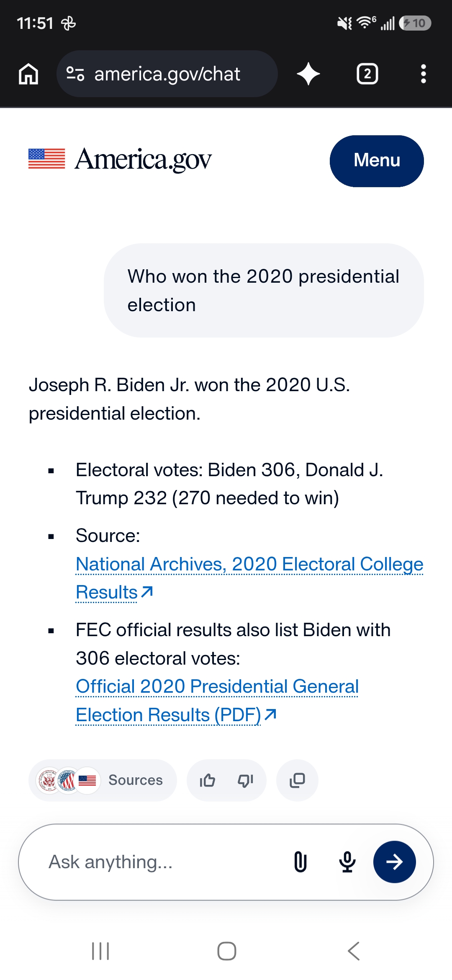Open the America.gov Menu button
This screenshot has height=980, width=452.
click(377, 161)
